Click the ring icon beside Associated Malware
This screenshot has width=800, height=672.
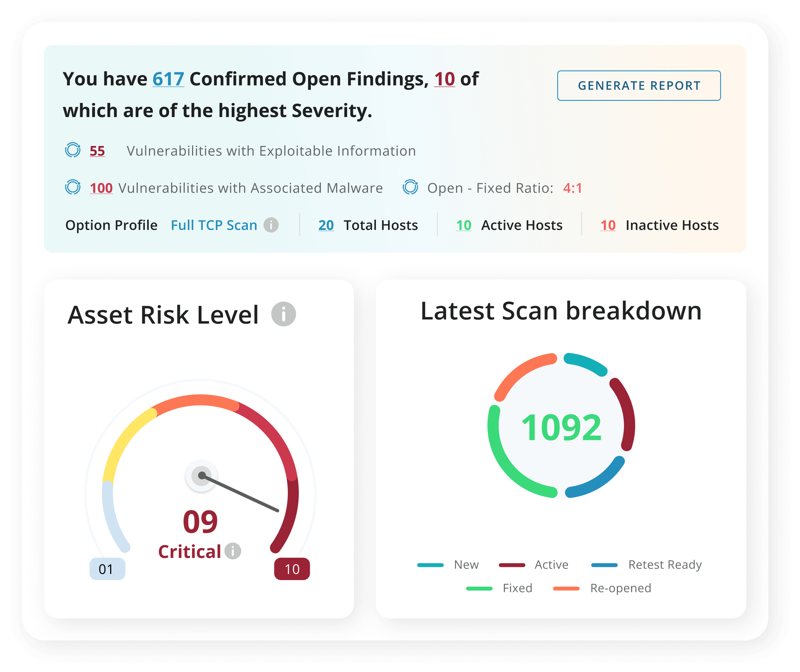73,187
